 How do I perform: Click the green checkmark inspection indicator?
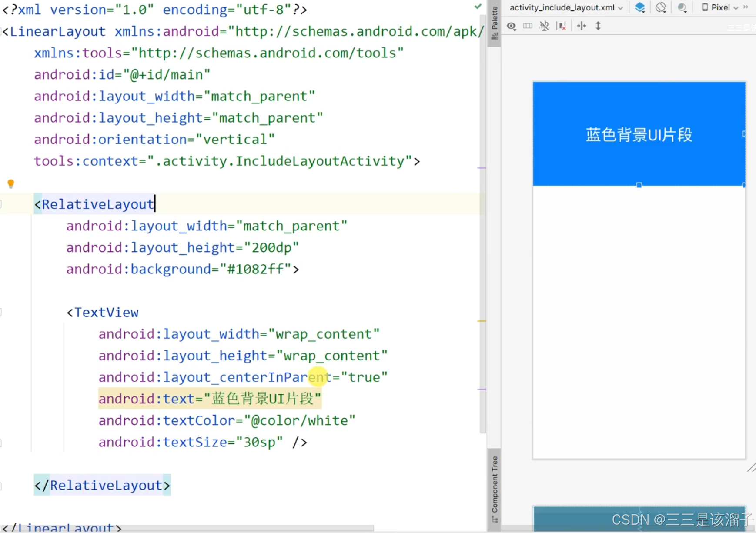pyautogui.click(x=478, y=7)
